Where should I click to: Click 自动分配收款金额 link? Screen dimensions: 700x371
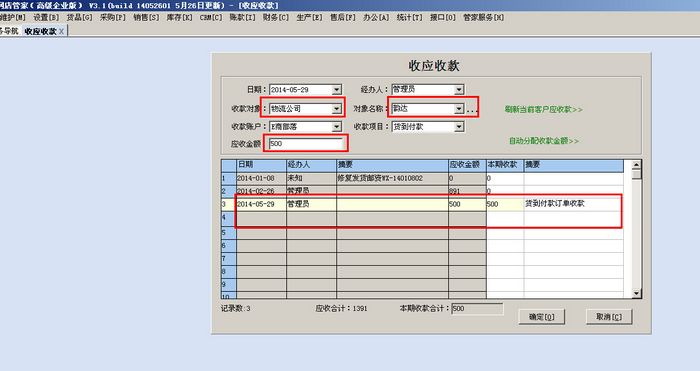coord(544,141)
